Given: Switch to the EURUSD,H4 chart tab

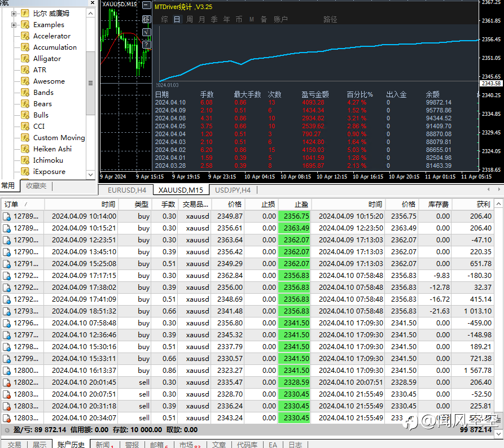Looking at the screenshot, I should click(x=127, y=190).
